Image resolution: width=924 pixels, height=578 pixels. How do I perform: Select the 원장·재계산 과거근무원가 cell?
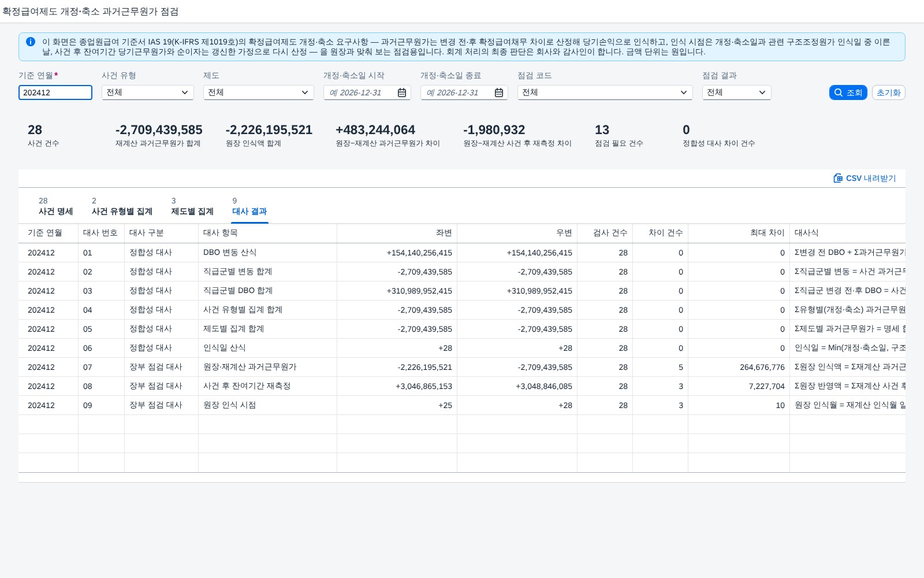click(x=267, y=367)
